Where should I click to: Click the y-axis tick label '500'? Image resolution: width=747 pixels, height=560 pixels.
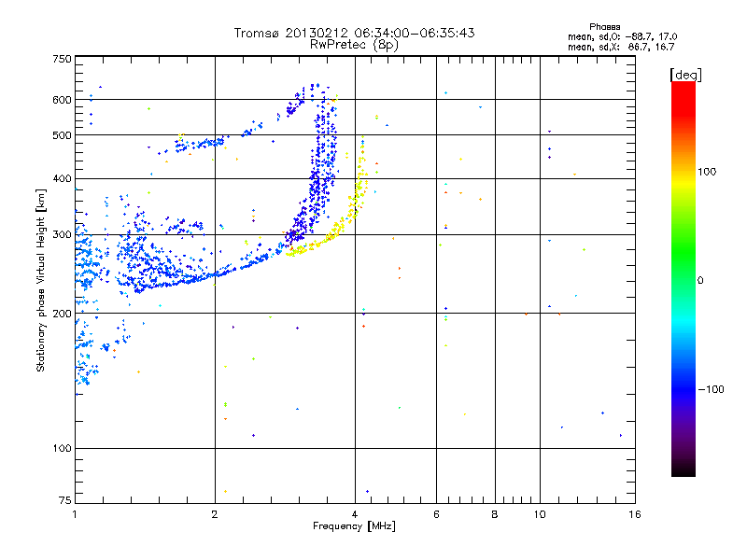tap(62, 135)
